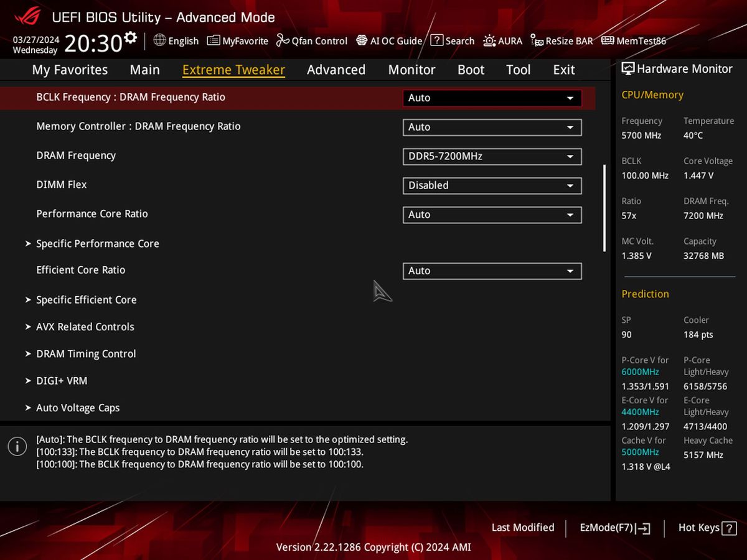The image size is (747, 560).
Task: Open Efficient Core Ratio dropdown
Action: point(492,271)
